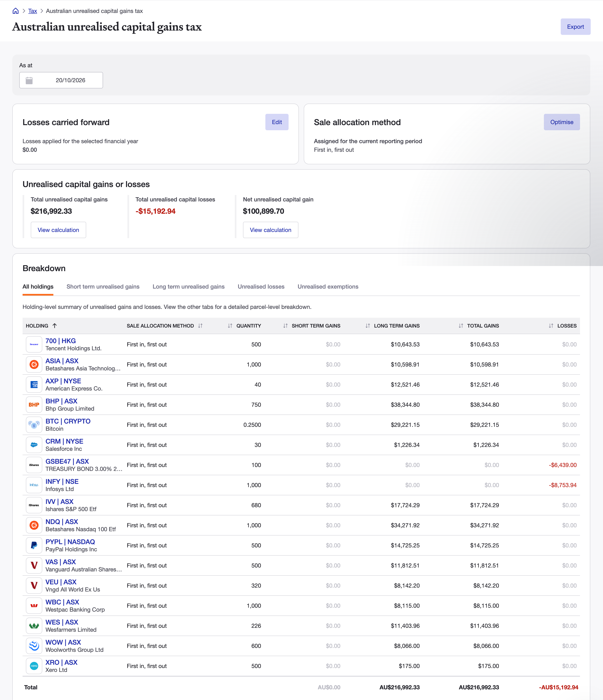Edit losses carried forward
The height and width of the screenshot is (700, 603).
(x=277, y=122)
